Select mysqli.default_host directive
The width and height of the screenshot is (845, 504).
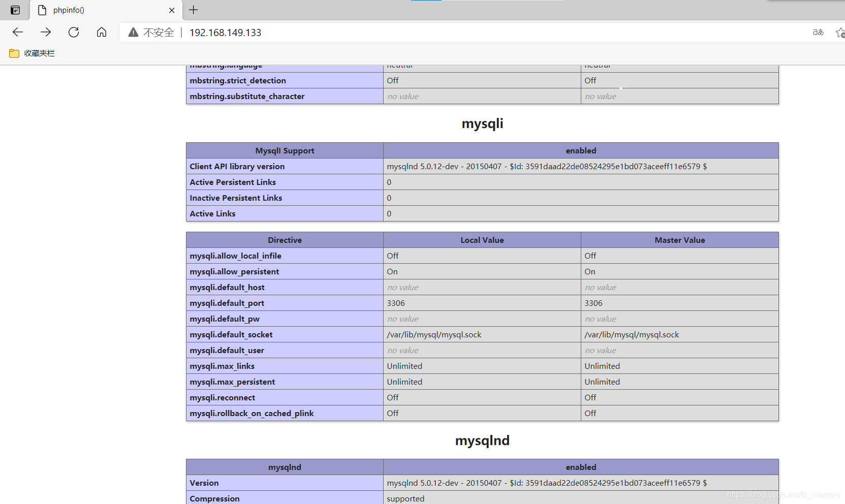227,288
